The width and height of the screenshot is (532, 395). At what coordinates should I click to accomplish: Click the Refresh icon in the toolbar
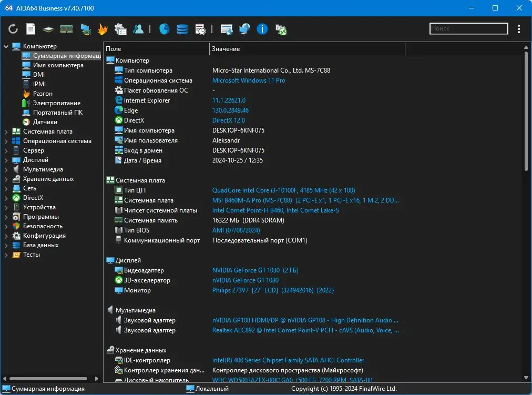point(13,29)
